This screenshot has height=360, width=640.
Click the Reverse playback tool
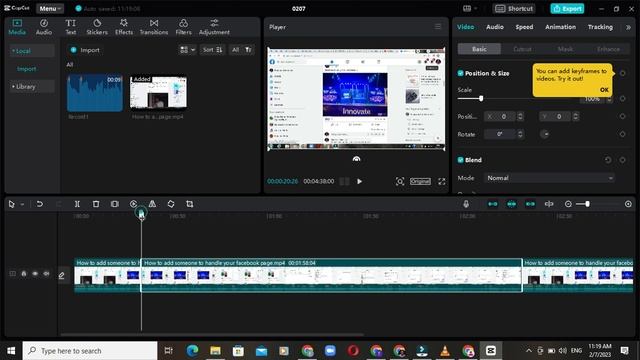(133, 204)
